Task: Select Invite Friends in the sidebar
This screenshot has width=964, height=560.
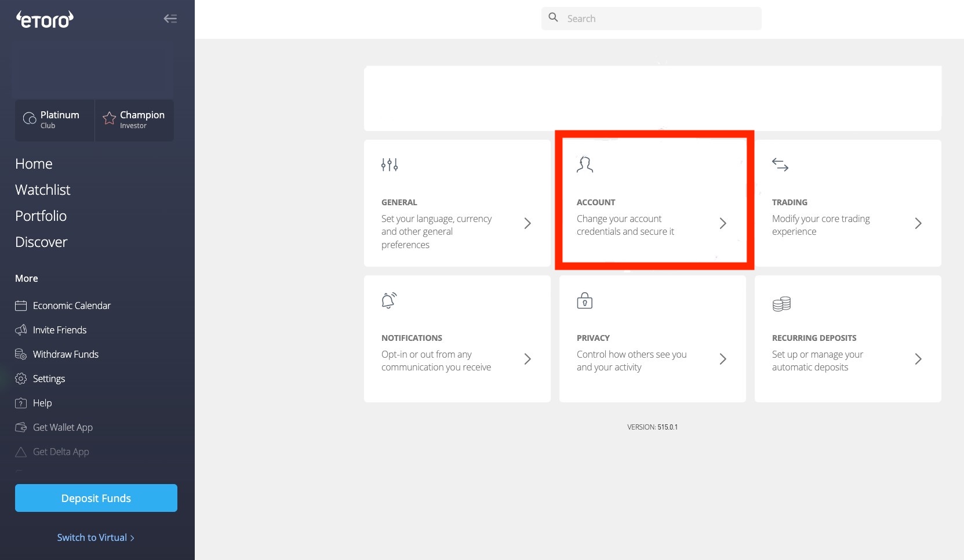Action: click(60, 330)
